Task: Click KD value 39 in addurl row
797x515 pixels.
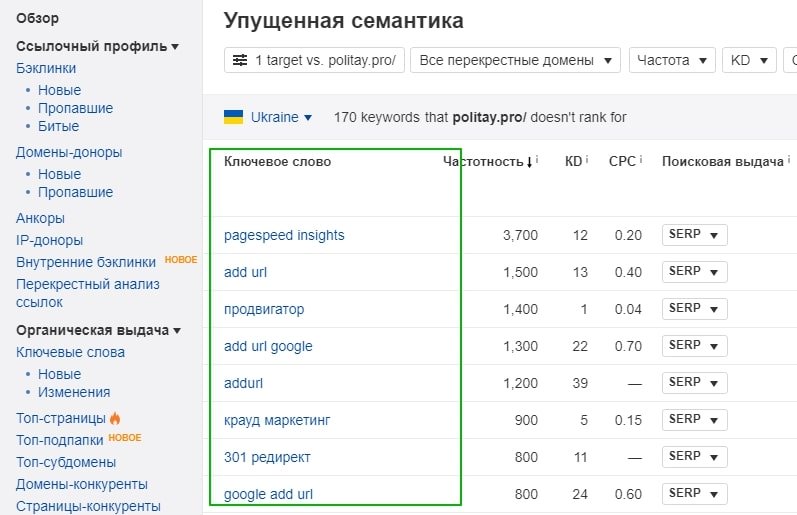Action: (580, 383)
